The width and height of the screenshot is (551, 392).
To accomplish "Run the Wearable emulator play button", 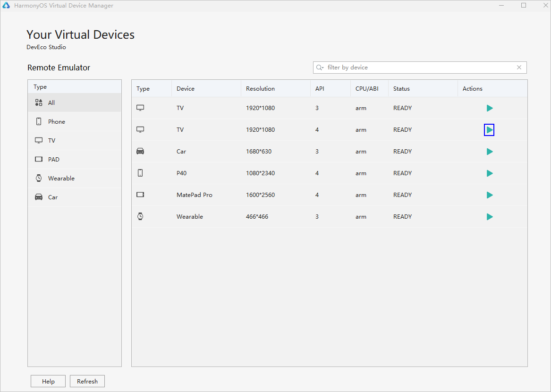I will tap(490, 217).
